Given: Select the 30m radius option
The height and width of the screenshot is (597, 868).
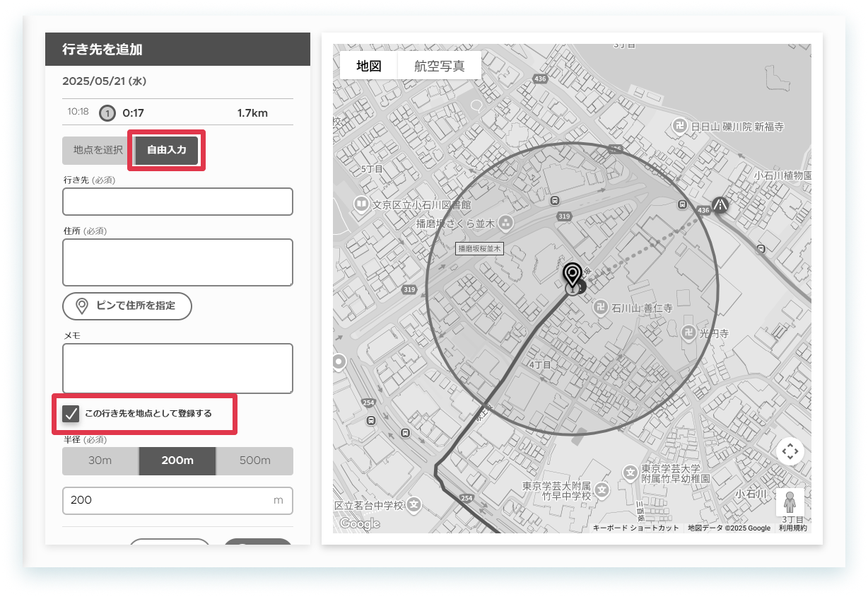Looking at the screenshot, I should click(x=100, y=460).
